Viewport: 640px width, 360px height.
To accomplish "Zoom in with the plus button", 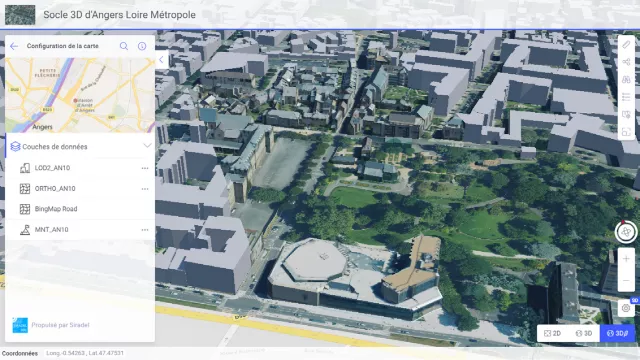I will point(626,259).
